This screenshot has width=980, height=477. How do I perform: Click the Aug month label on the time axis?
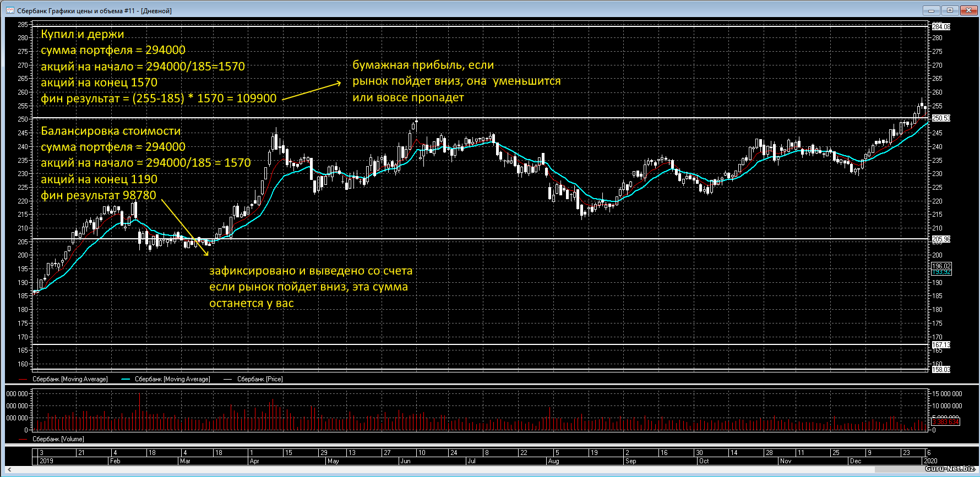pos(553,461)
